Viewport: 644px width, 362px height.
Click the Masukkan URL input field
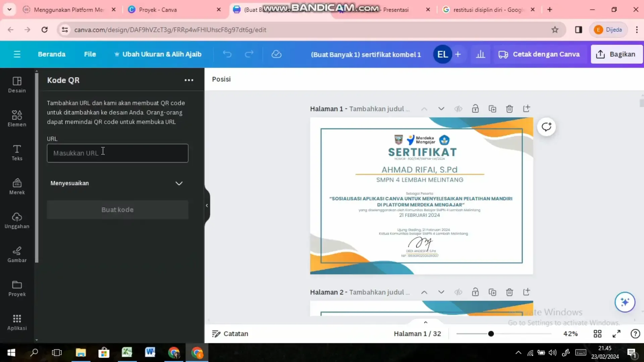click(117, 153)
